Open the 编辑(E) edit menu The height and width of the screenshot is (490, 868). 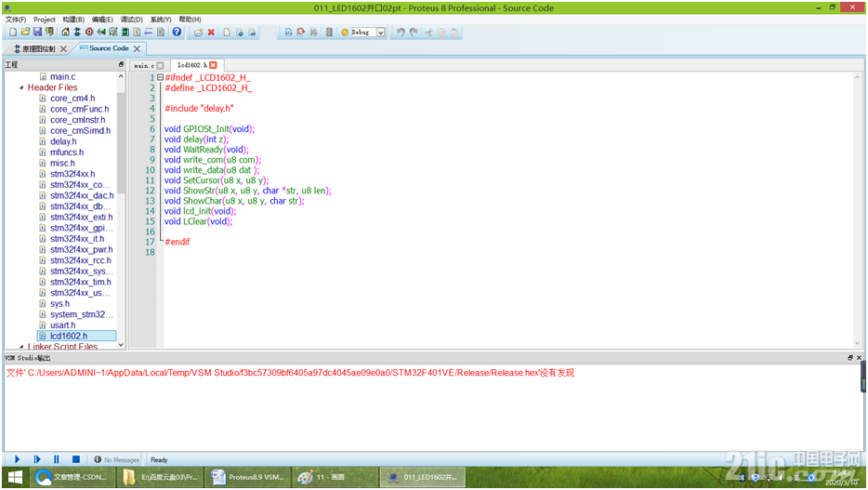click(102, 20)
